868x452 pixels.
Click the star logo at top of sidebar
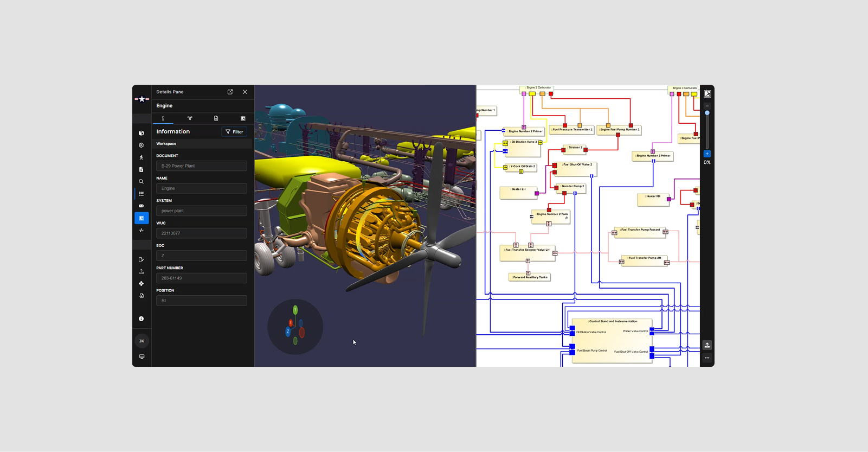pos(142,99)
